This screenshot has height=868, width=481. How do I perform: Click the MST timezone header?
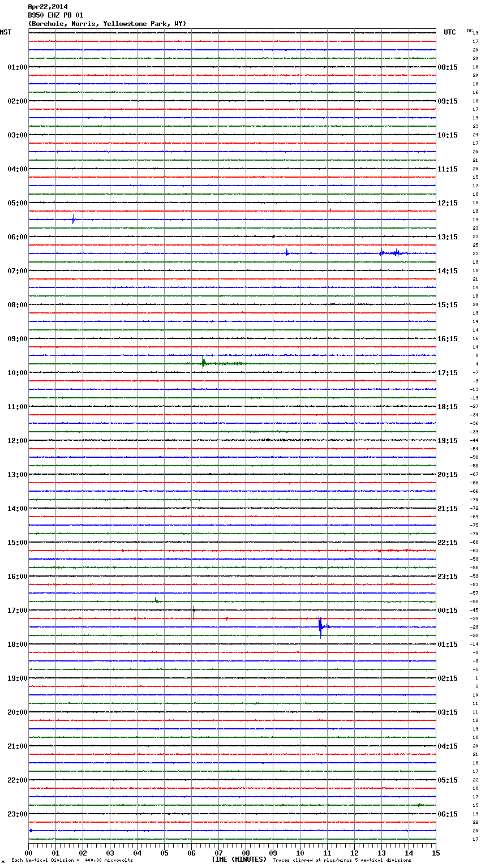6,32
